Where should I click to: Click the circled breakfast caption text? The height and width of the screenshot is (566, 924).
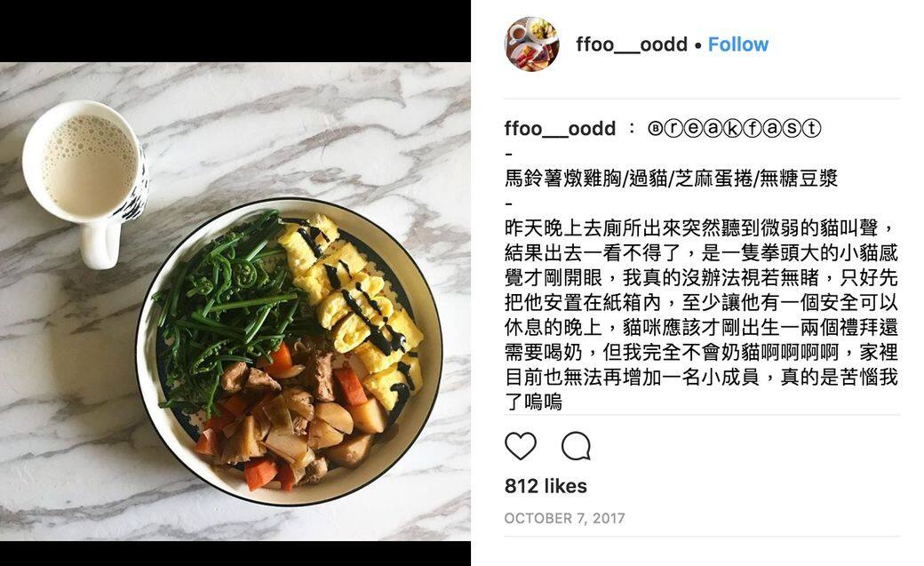(x=734, y=128)
